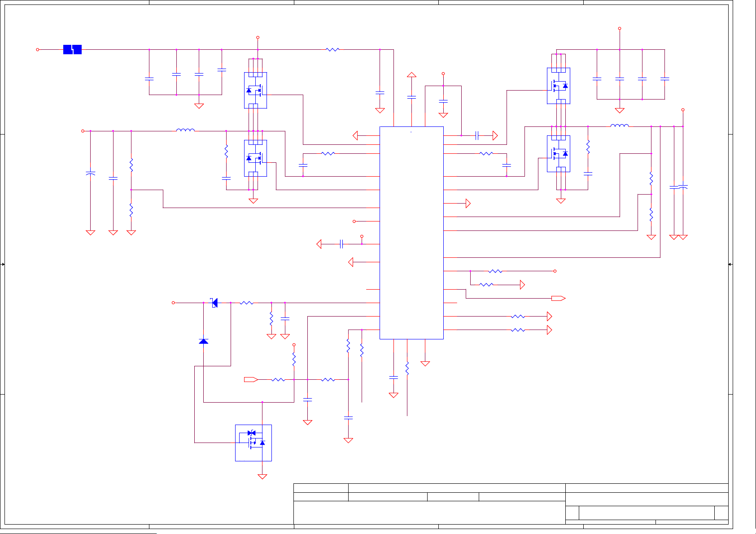The width and height of the screenshot is (756, 534).
Task: Select the bottom MOSFET block with dual diodes
Action: (253, 443)
